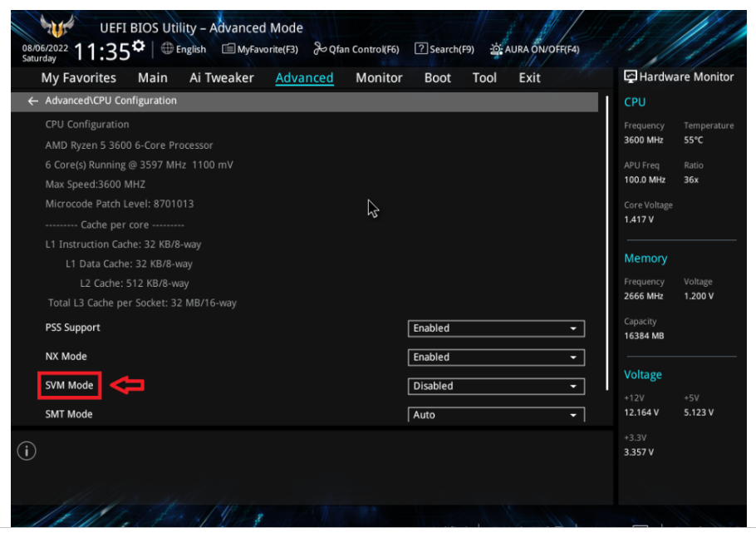The width and height of the screenshot is (756, 538).
Task: Click the 08/06/2022 date
Action: click(45, 48)
